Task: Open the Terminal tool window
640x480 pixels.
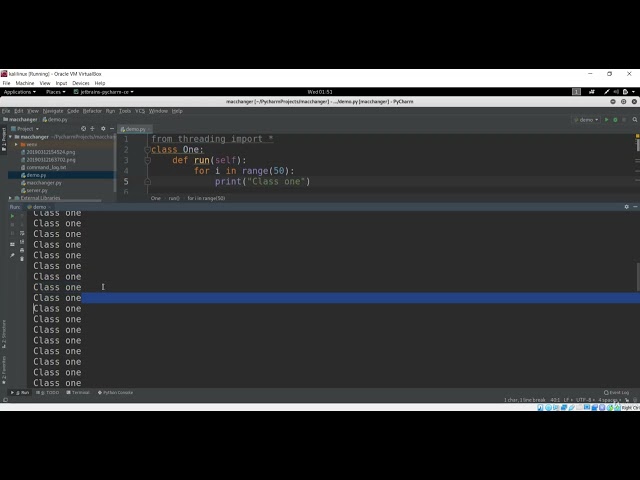Action: point(78,393)
